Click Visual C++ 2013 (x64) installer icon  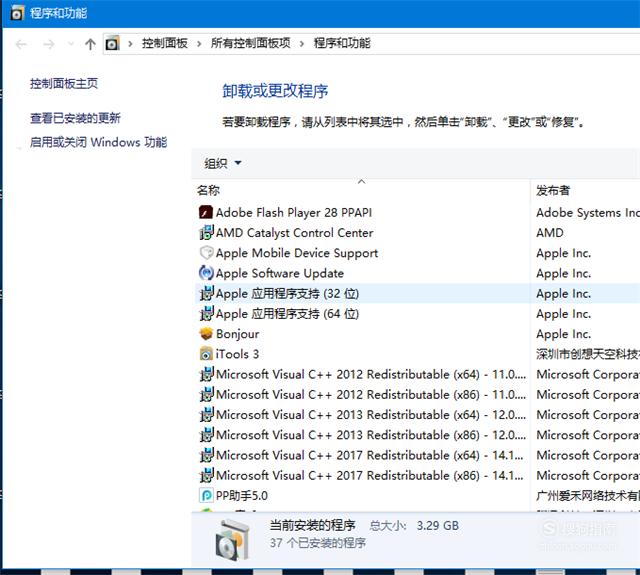click(x=206, y=415)
